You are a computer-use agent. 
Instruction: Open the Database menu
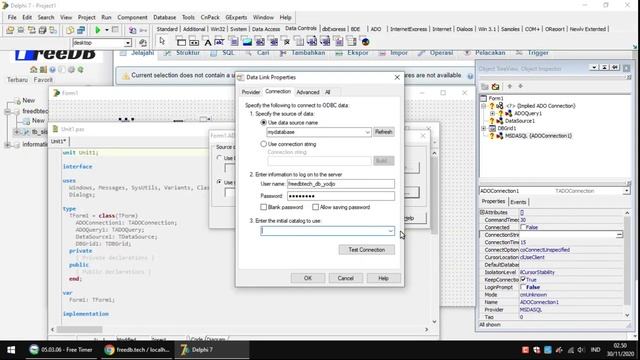pos(164,18)
